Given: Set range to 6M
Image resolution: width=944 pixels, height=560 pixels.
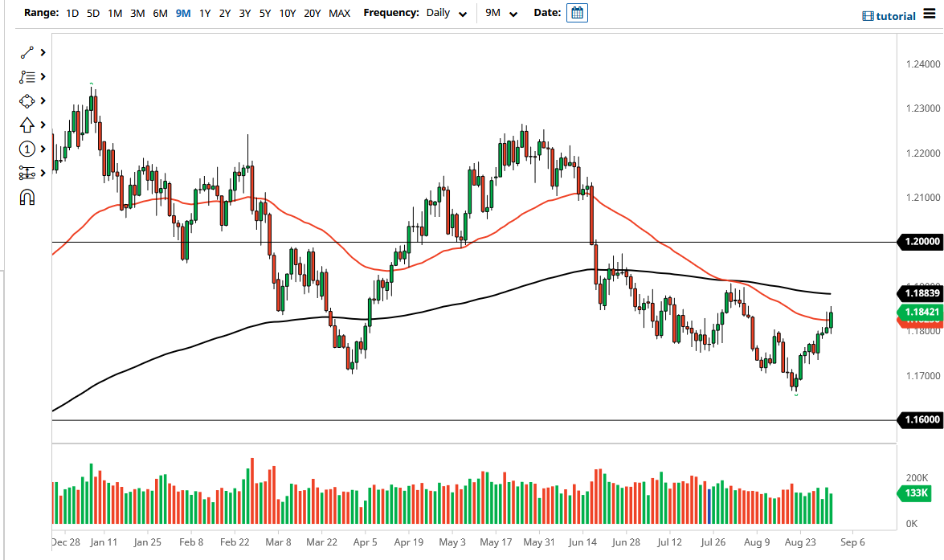Looking at the screenshot, I should point(160,13).
